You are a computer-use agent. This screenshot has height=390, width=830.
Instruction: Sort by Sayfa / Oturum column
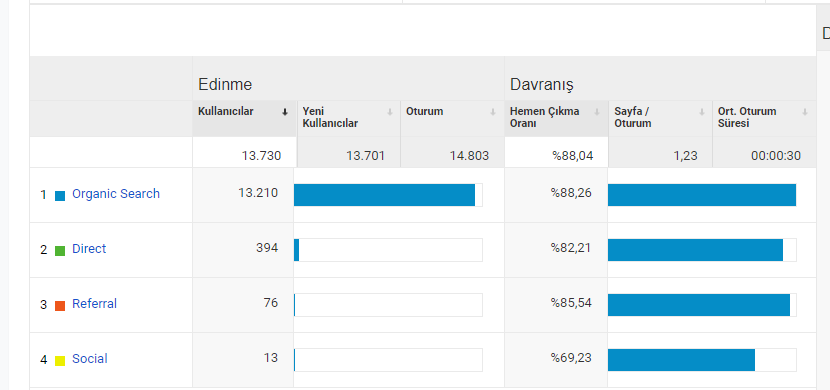(x=660, y=119)
